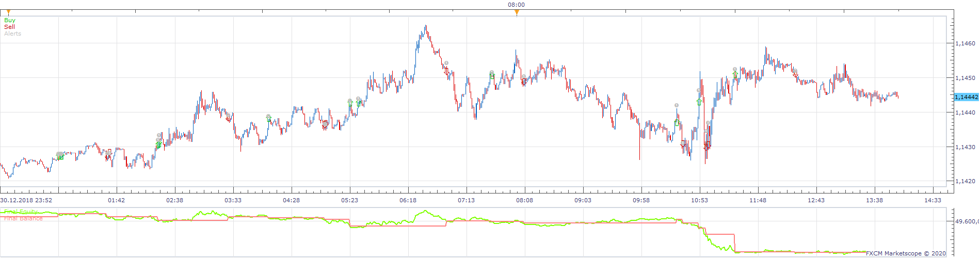Select the gray Alerts legend label
The width and height of the screenshot is (980, 258).
click(x=12, y=34)
